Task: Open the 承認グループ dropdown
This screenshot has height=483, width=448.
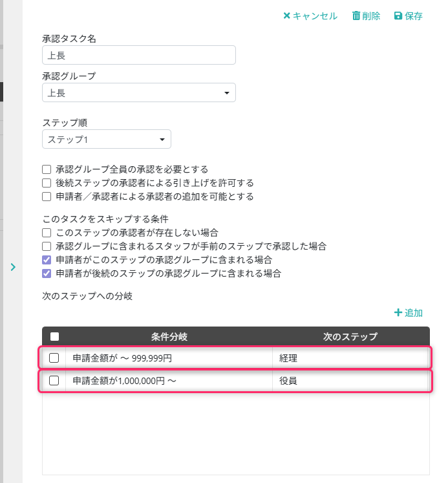Action: [138, 93]
